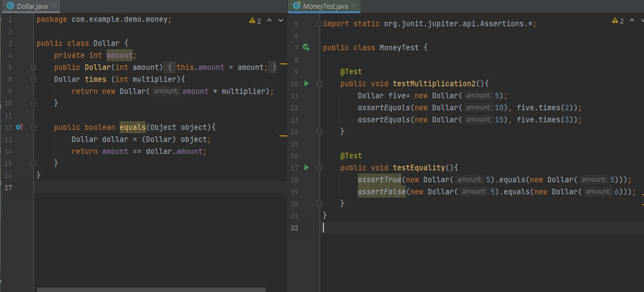Click fold end marker of testEquality method
The image size is (644, 292).
pos(320,204)
